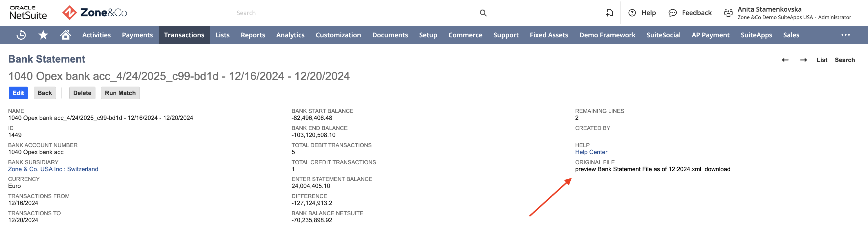Open the Customization menu
868x232 pixels.
point(338,35)
